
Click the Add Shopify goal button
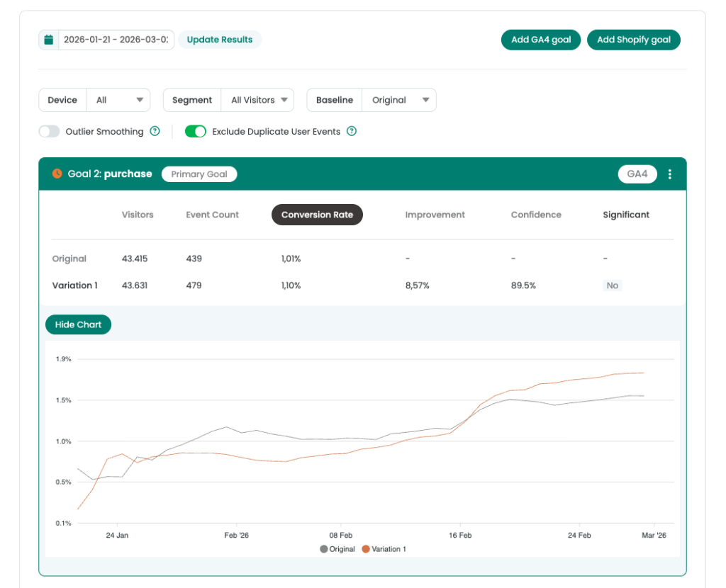click(x=633, y=40)
